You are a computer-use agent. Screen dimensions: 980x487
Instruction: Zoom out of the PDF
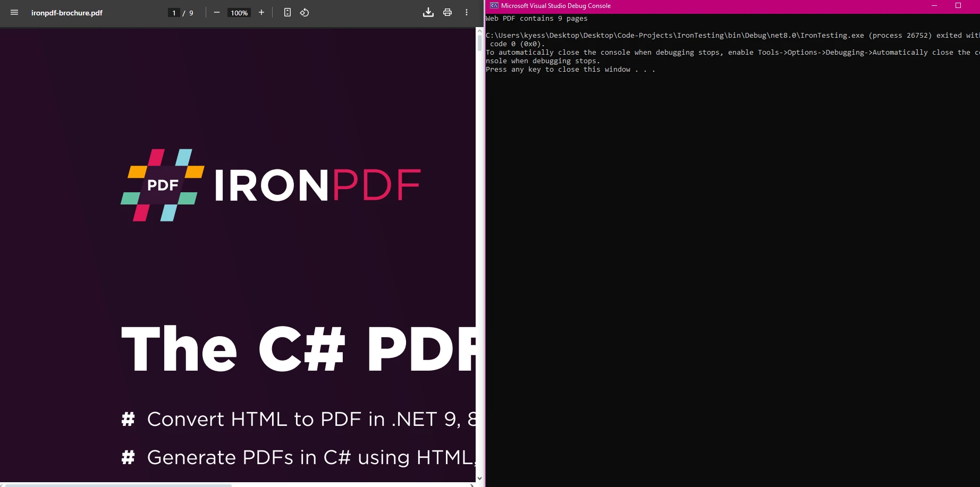pyautogui.click(x=216, y=12)
